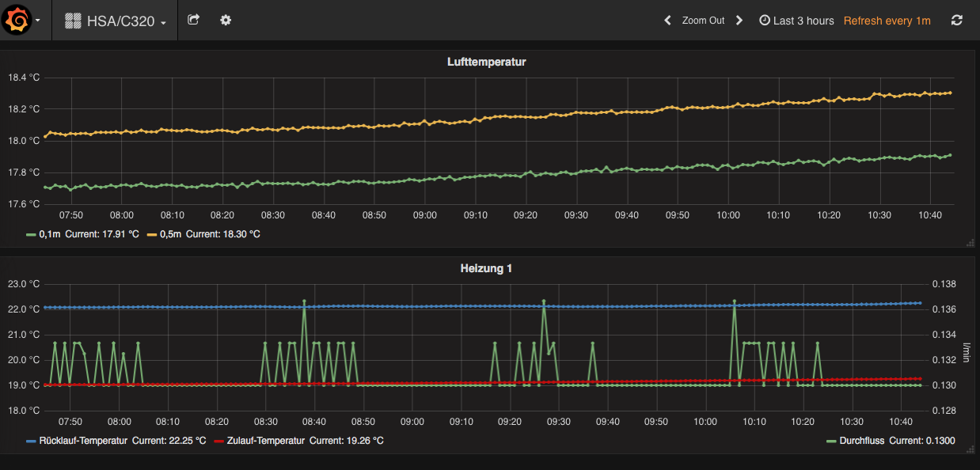Click the dashboard grid icon beside HSA/C320
Image resolution: width=980 pixels, height=470 pixels.
click(x=73, y=21)
